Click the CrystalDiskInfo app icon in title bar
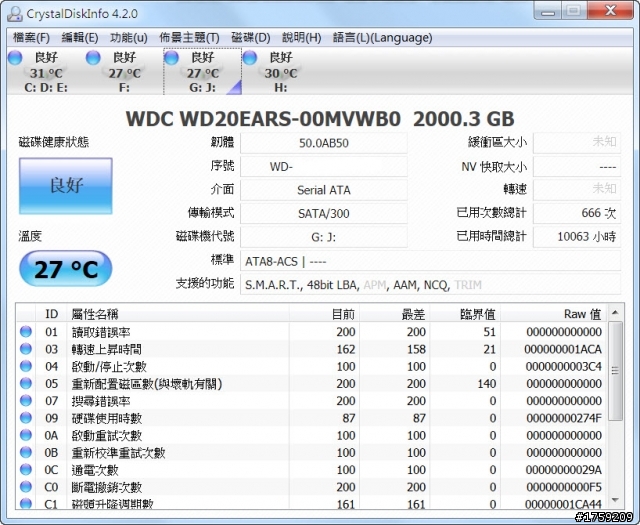The width and height of the screenshot is (640, 525). (15, 14)
